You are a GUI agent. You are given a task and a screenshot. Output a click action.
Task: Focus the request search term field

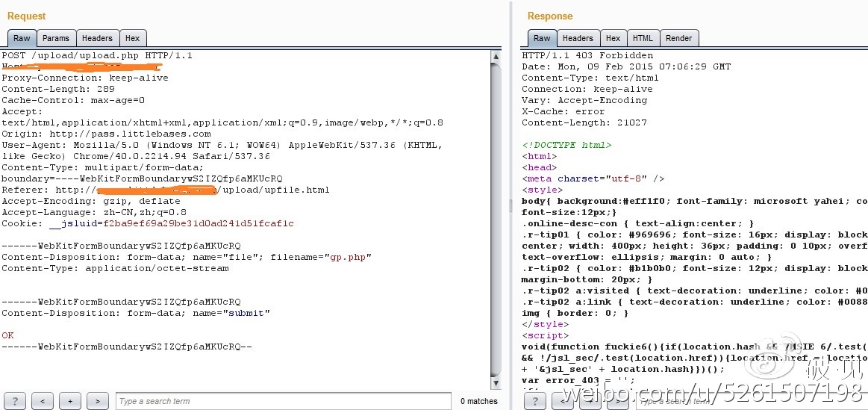[282, 401]
